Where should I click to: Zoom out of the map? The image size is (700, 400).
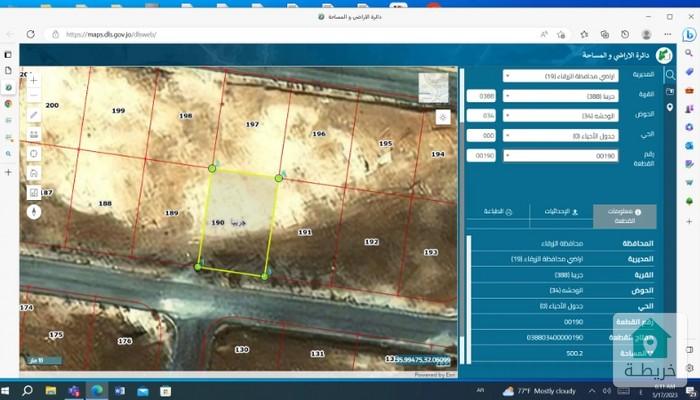click(x=34, y=95)
